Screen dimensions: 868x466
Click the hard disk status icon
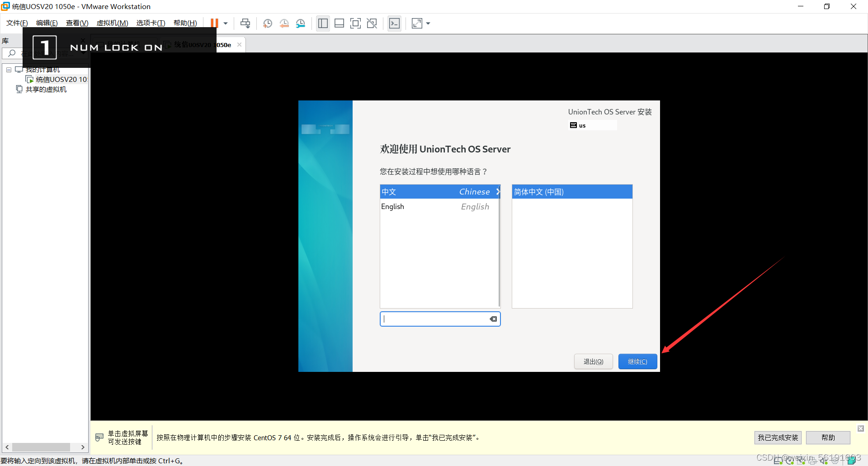pyautogui.click(x=778, y=461)
